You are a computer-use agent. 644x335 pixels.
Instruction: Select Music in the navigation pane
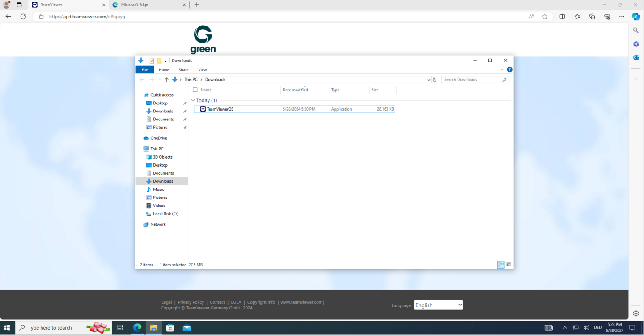[158, 189]
